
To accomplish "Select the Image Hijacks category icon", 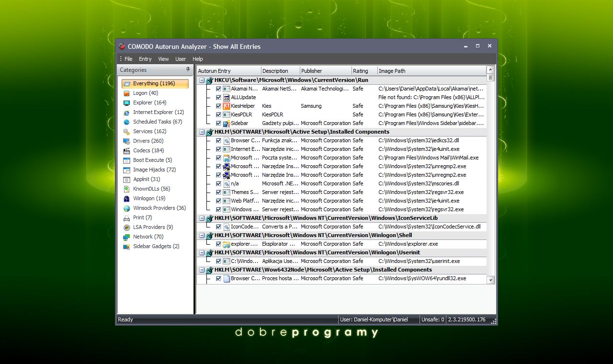I will coord(126,170).
